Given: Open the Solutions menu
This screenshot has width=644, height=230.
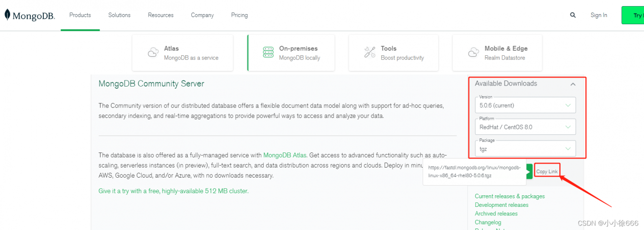Looking at the screenshot, I should click(x=119, y=15).
